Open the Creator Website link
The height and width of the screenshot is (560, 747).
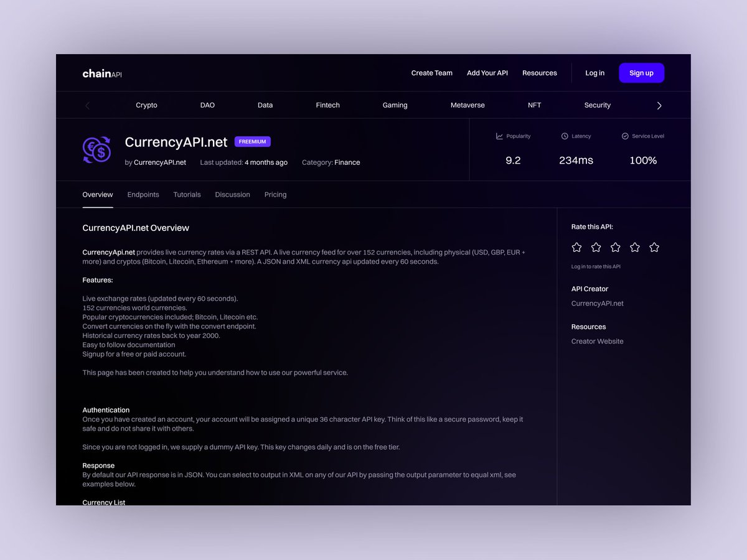pyautogui.click(x=598, y=342)
